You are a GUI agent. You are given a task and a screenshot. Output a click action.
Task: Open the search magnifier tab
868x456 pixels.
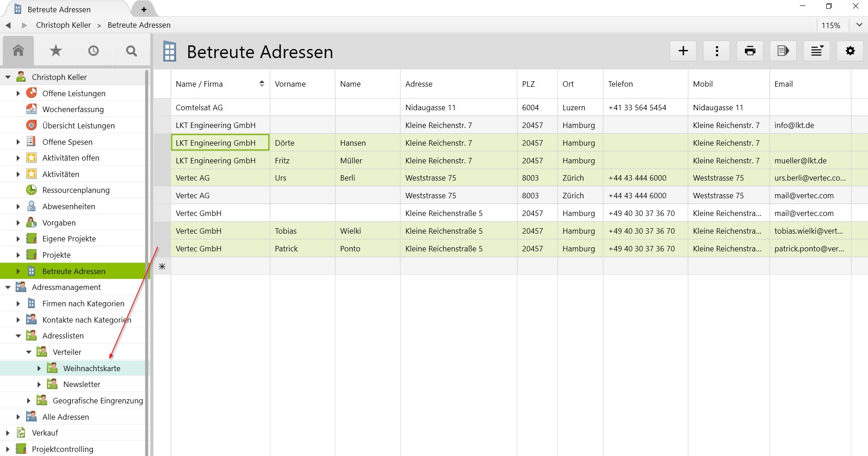pos(131,51)
